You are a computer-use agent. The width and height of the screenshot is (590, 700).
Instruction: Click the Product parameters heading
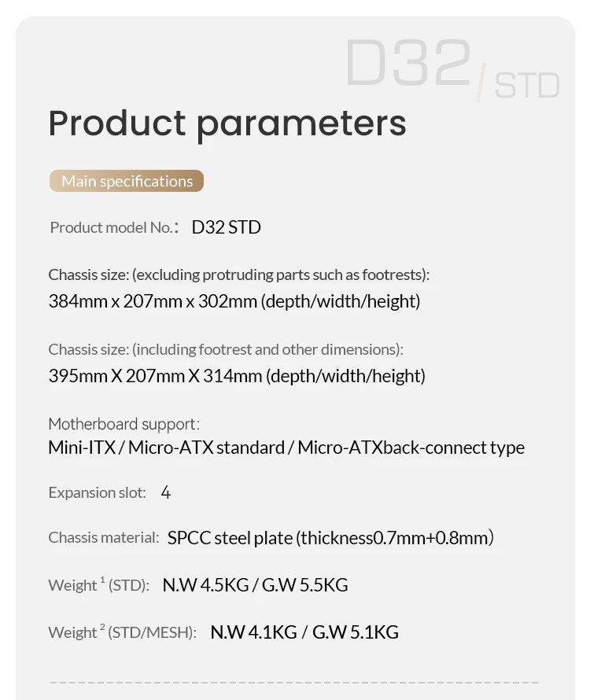[227, 124]
